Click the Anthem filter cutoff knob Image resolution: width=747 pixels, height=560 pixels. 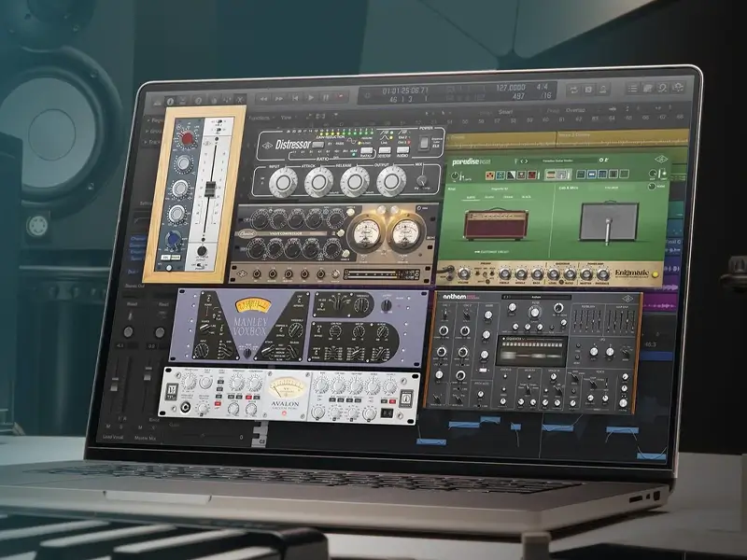click(534, 313)
